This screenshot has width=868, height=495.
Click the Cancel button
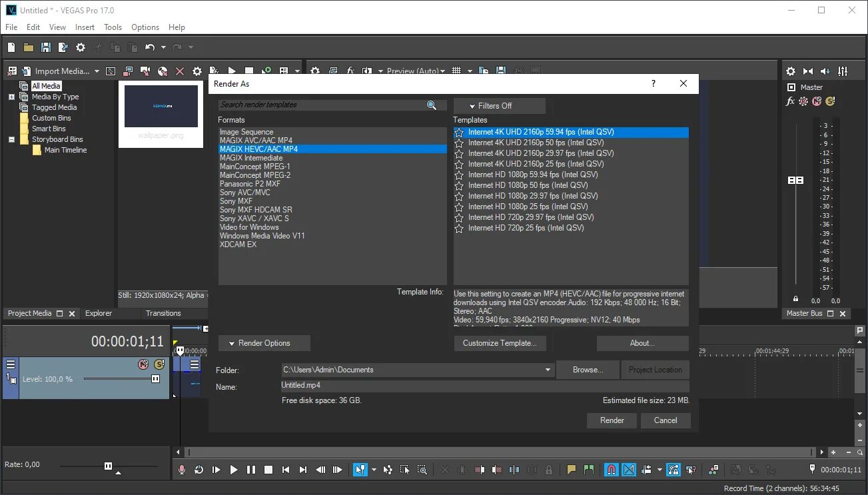665,420
